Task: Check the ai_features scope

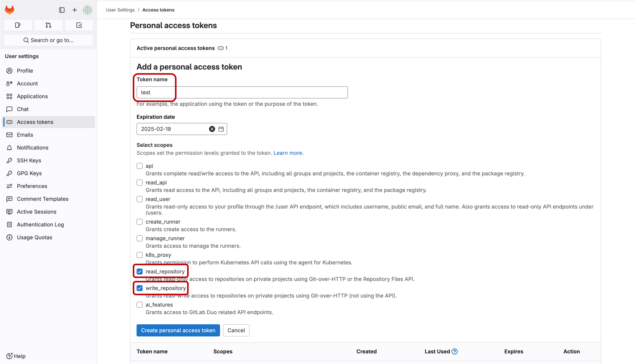Action: pos(140,305)
